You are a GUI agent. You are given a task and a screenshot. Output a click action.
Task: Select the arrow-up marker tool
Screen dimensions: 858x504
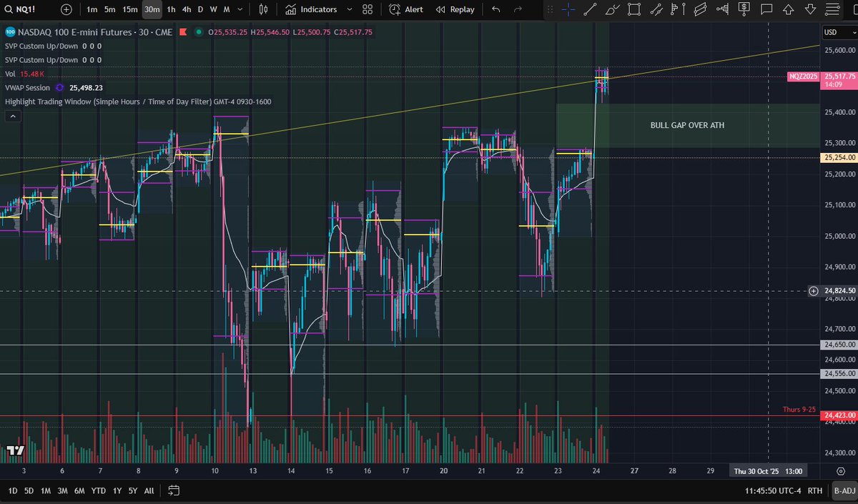[x=788, y=9]
